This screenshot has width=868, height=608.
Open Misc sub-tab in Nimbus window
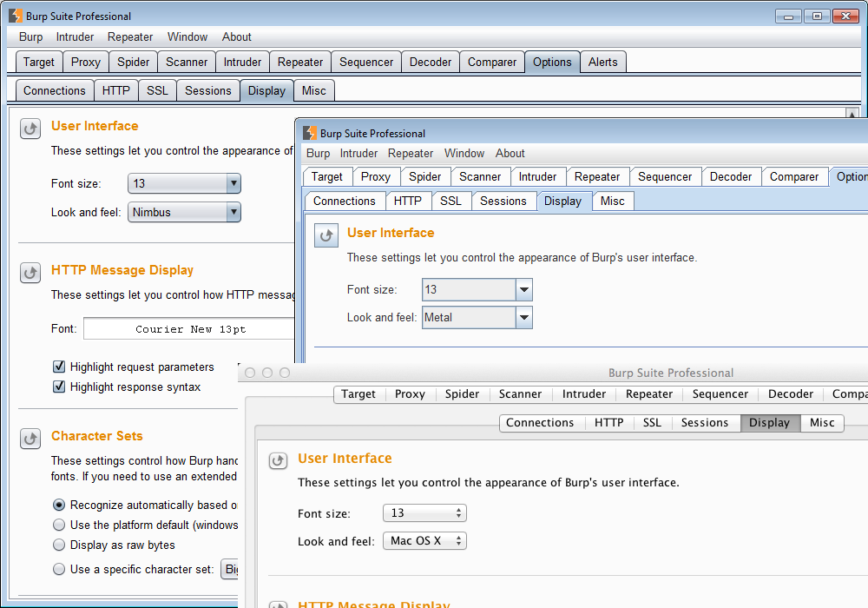click(x=314, y=91)
